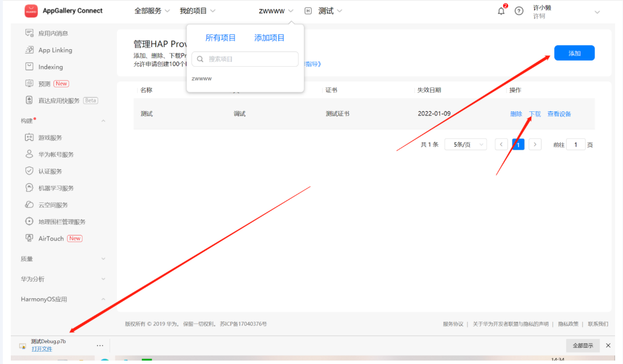Open the 关于华为开发者联盟与隐私的声明 link
The image size is (623, 364).
tap(511, 324)
